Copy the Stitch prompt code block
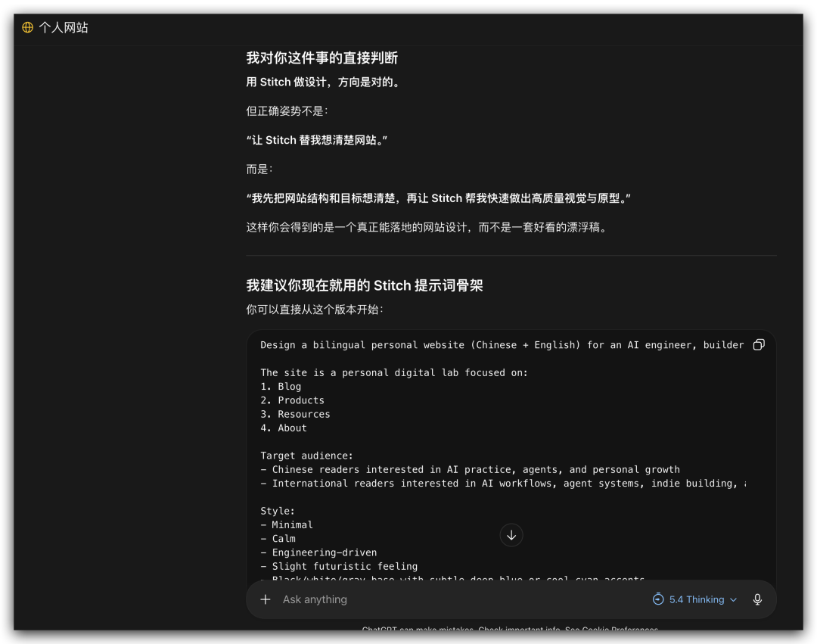 coord(759,344)
